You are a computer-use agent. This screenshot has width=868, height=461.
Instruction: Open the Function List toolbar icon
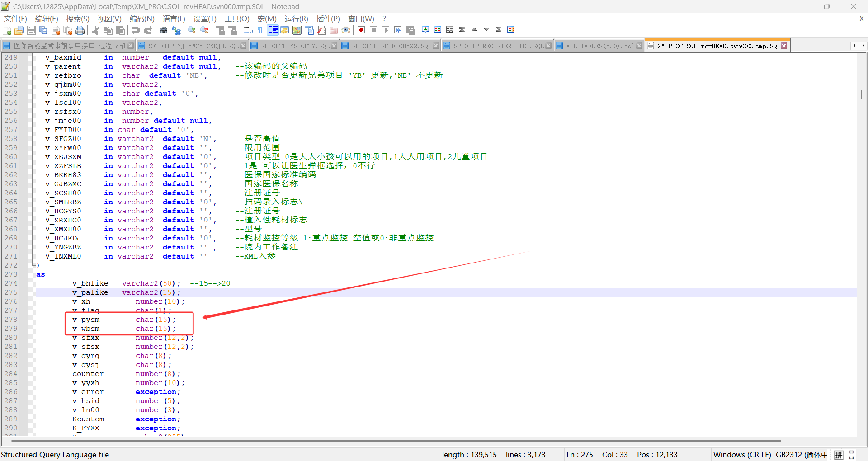pyautogui.click(x=321, y=30)
